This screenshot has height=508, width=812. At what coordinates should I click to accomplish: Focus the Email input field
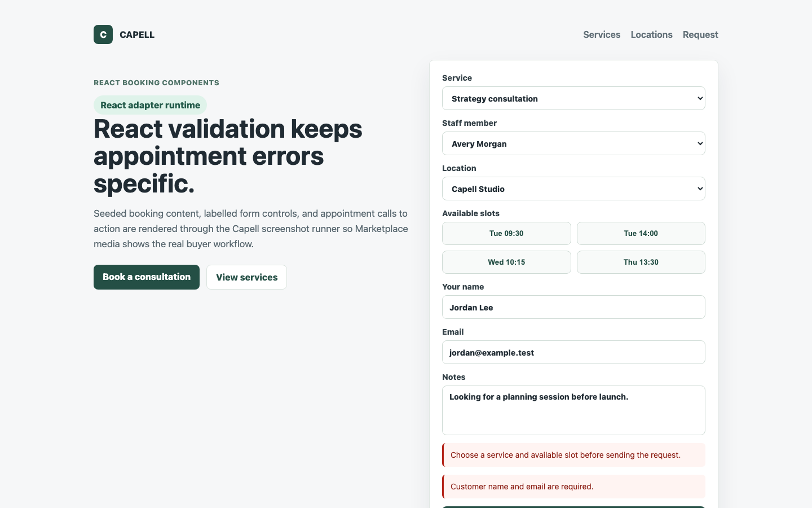pyautogui.click(x=573, y=352)
